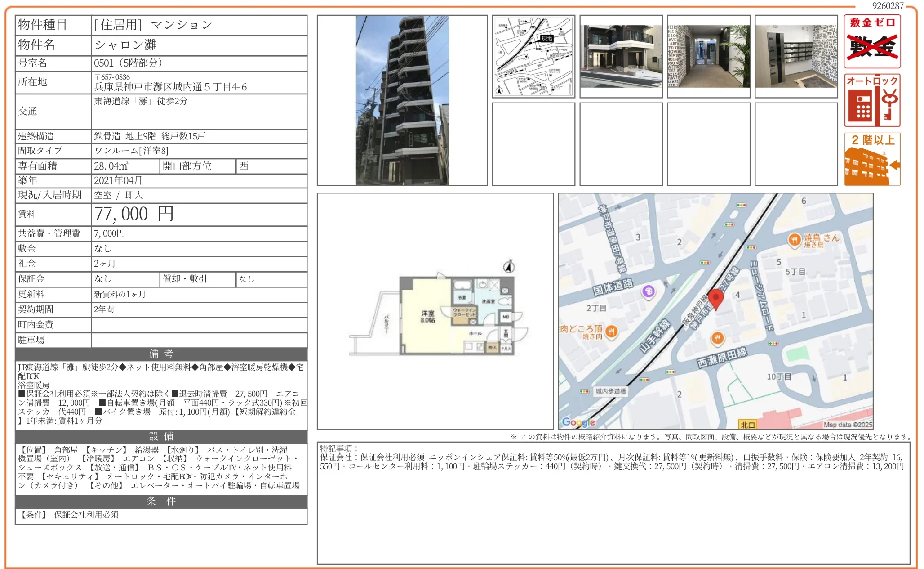Open the main building exterior photo

pos(402,100)
